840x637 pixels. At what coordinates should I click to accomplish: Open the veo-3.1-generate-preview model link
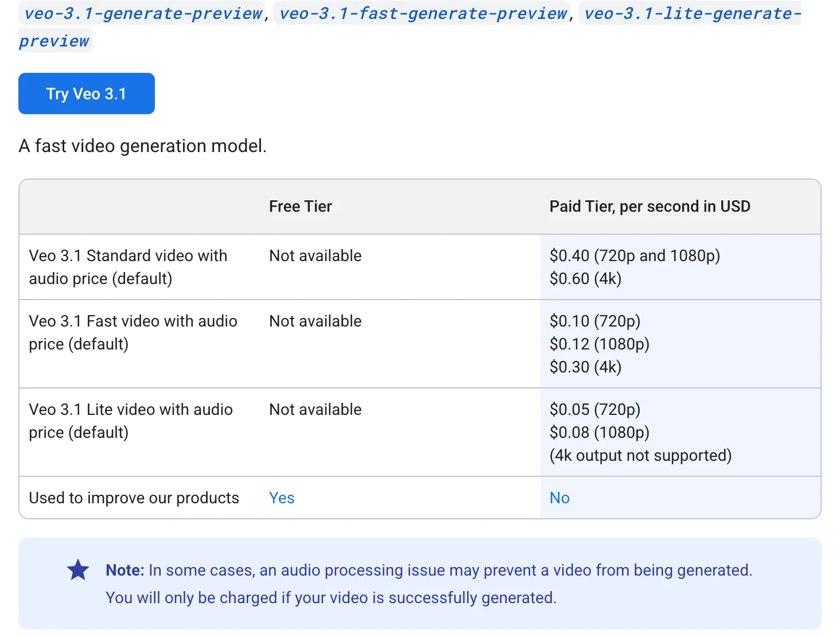click(142, 13)
